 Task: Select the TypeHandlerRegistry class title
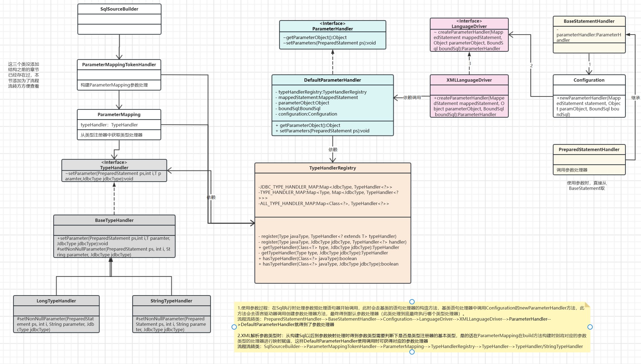tap(332, 168)
